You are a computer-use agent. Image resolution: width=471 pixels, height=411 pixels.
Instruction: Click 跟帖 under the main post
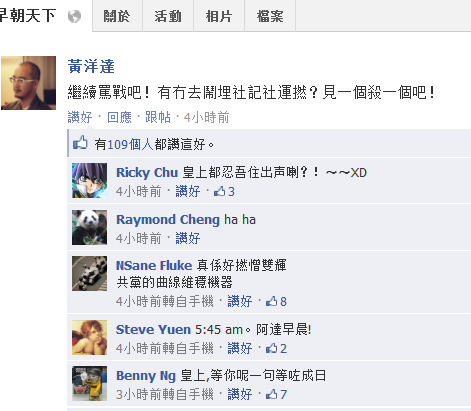(x=158, y=117)
